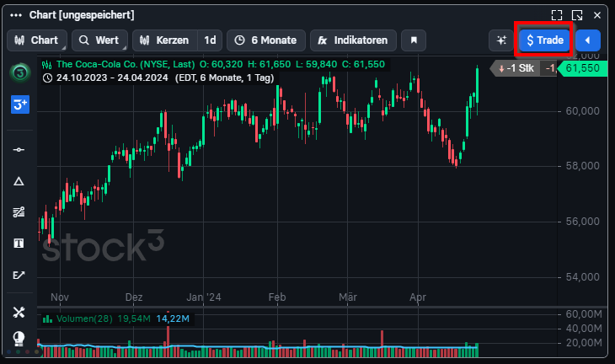The height and width of the screenshot is (364, 615).
Task: Toggle fullscreen mode for the chart
Action: coord(557,15)
